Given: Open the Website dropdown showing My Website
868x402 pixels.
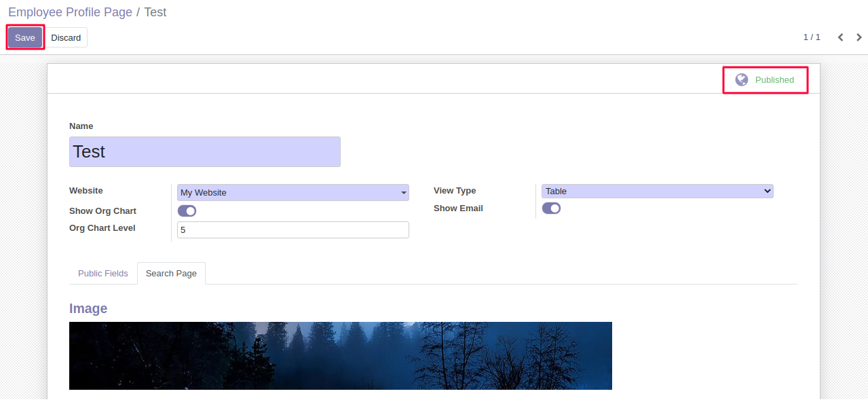Looking at the screenshot, I should coord(293,193).
